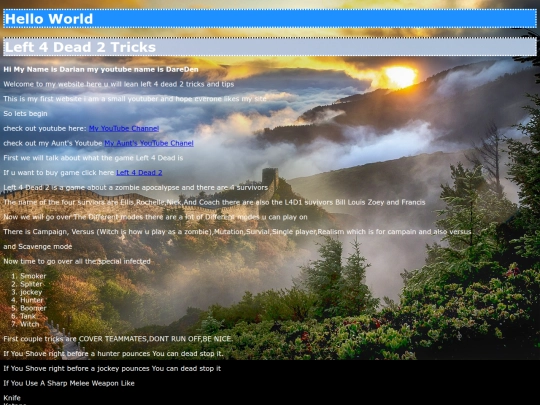Select list item Hunter
The height and width of the screenshot is (405, 540).
pyautogui.click(x=32, y=300)
